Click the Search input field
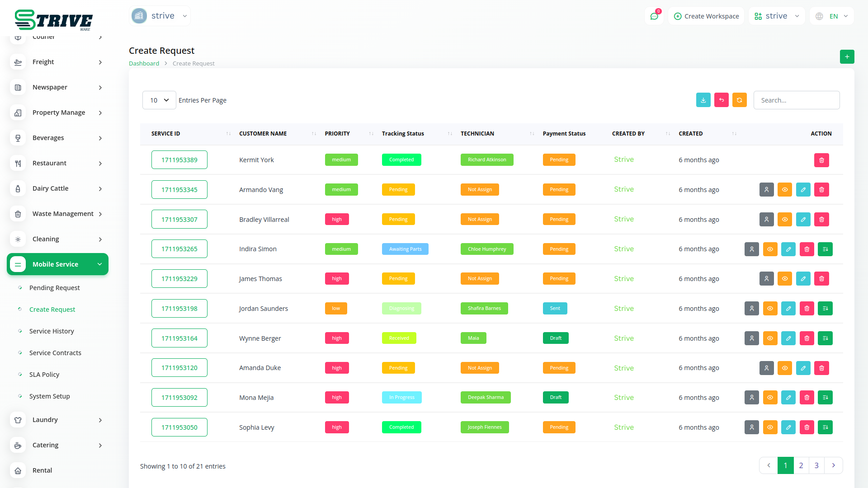 pyautogui.click(x=796, y=100)
